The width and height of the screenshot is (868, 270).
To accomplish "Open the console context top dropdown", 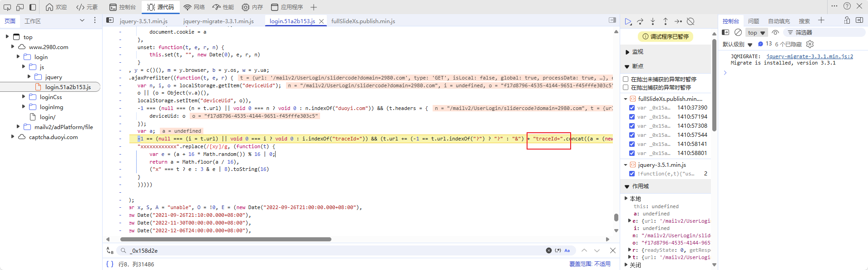I will (x=756, y=32).
